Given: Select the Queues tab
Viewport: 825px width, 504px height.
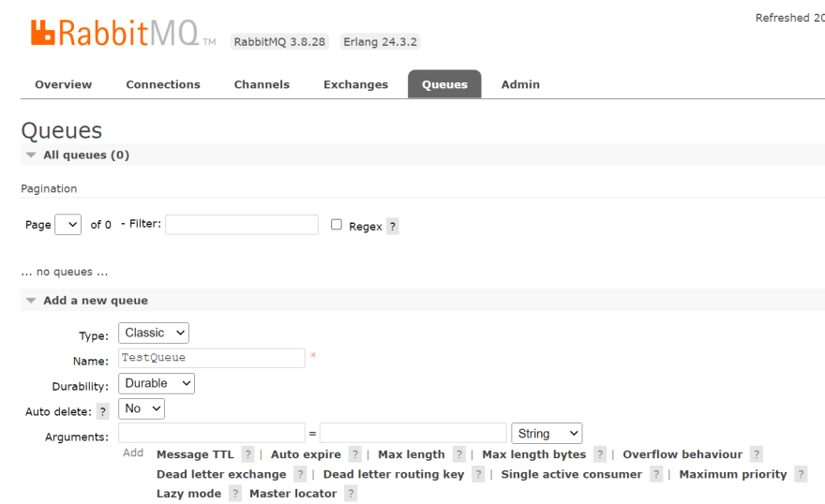Looking at the screenshot, I should coord(444,84).
